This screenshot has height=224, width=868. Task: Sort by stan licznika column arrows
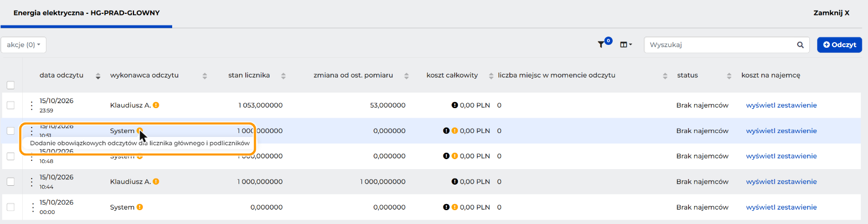[x=283, y=76]
